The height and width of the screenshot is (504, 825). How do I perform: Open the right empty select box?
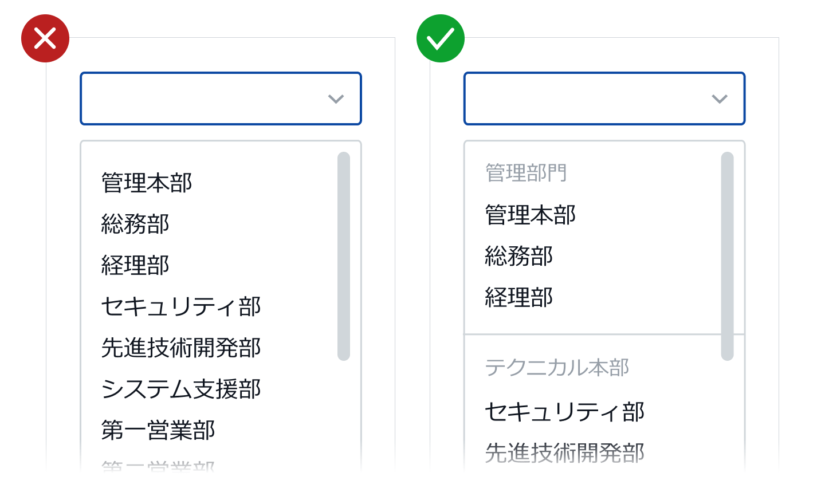pyautogui.click(x=604, y=99)
